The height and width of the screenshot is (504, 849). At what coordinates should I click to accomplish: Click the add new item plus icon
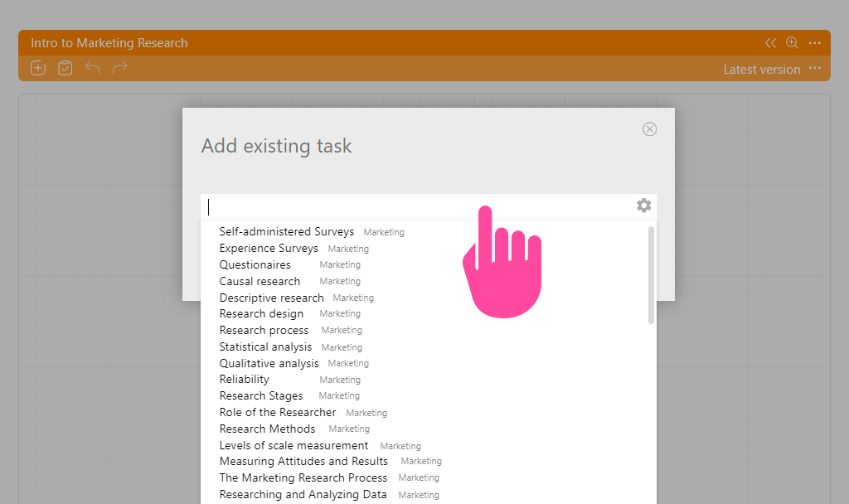point(38,68)
